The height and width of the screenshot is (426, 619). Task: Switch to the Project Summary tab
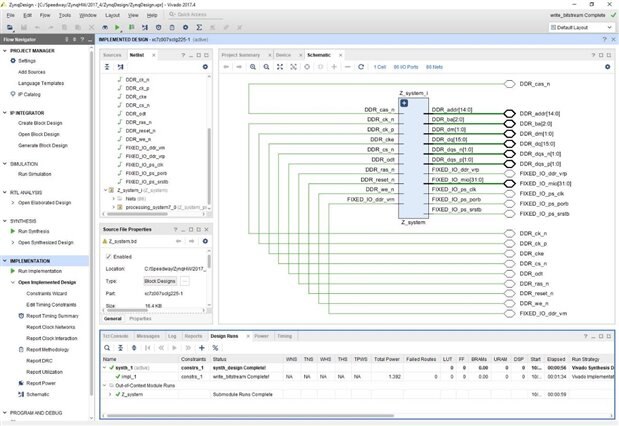point(241,52)
